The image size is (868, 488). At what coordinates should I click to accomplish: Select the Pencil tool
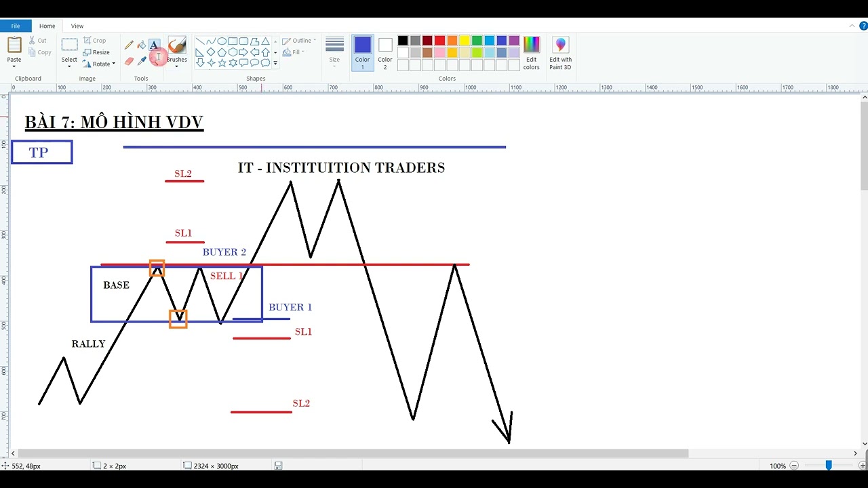point(129,45)
